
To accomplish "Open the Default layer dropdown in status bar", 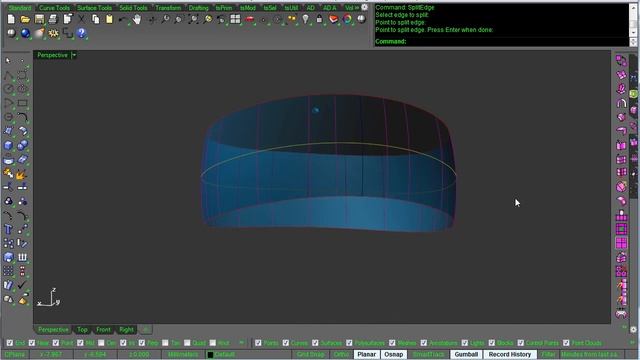I will click(x=247, y=354).
